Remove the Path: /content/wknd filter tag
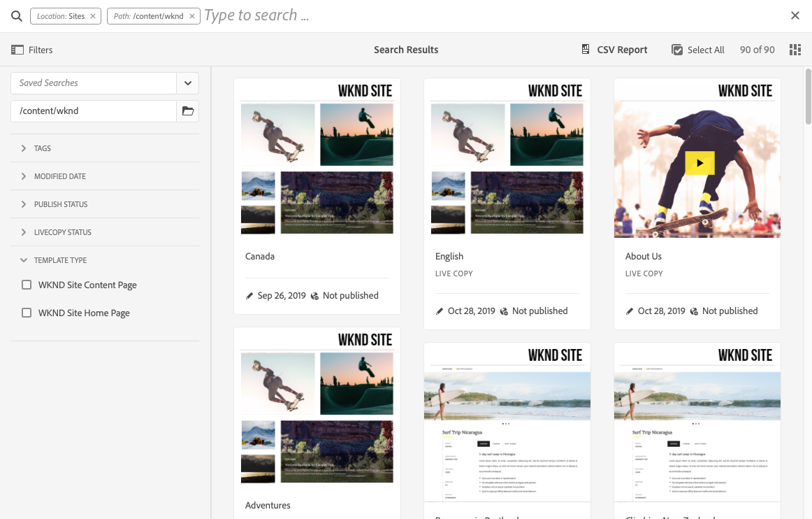The width and height of the screenshot is (812, 519). (192, 16)
